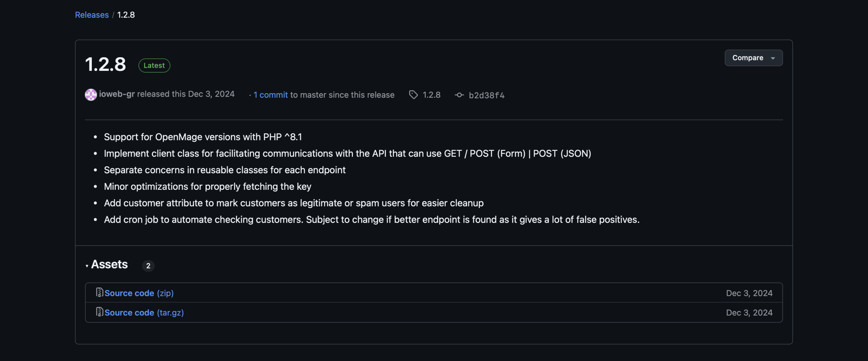Open tag 1.2.8 label link

point(431,95)
